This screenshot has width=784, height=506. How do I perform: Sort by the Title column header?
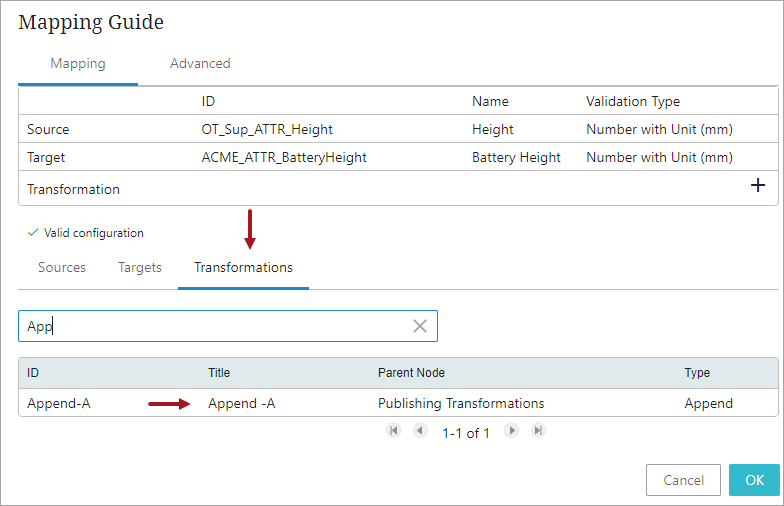[219, 373]
